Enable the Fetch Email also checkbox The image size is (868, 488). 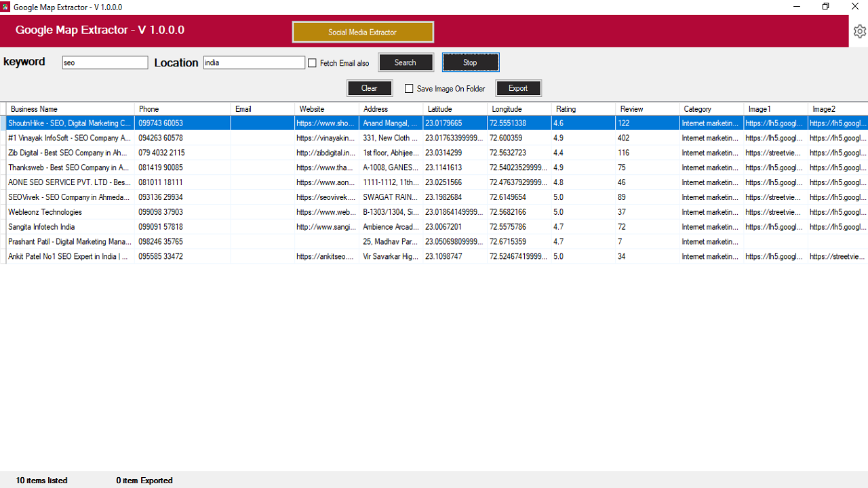[x=312, y=62]
